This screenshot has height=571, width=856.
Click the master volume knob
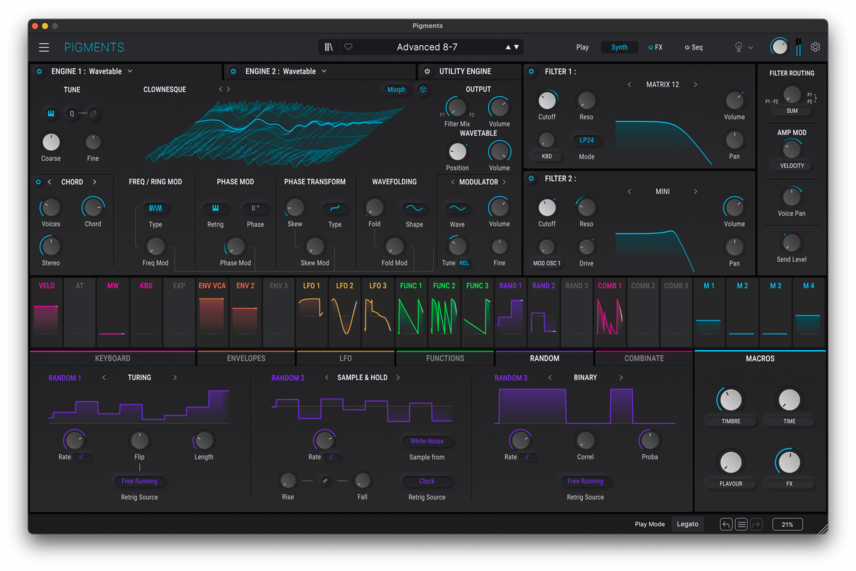779,47
